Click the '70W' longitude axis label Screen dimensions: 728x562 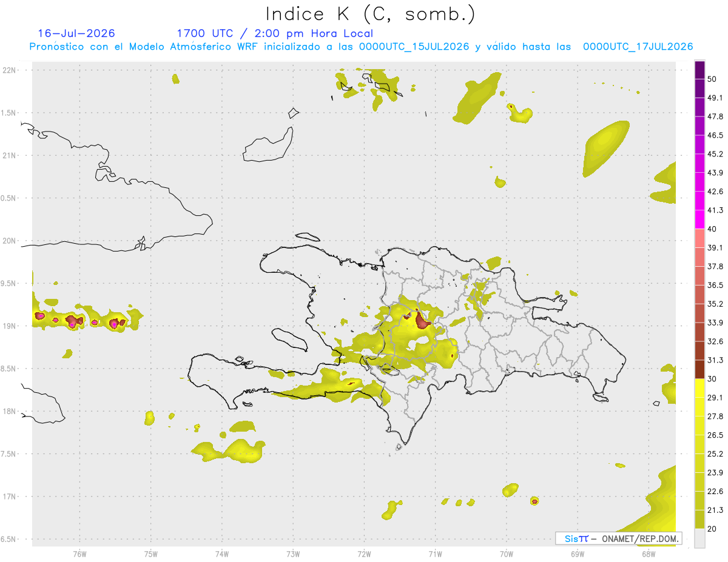click(x=507, y=554)
